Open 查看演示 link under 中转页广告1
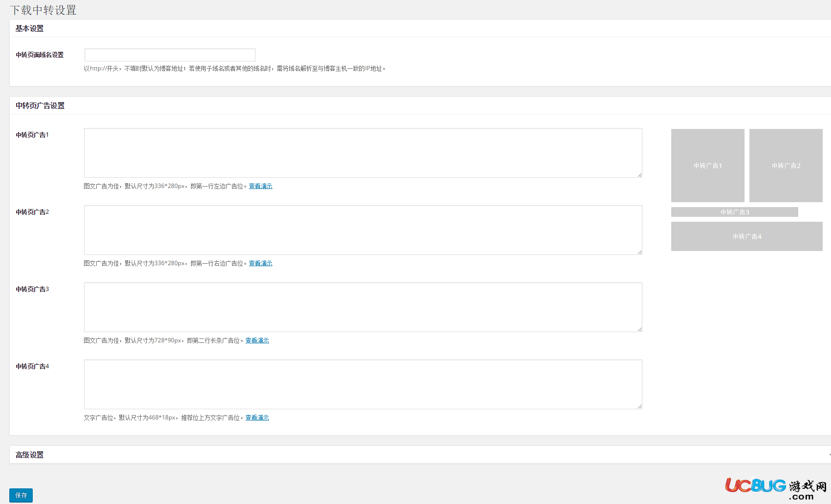The width and height of the screenshot is (831, 504). pos(260,186)
